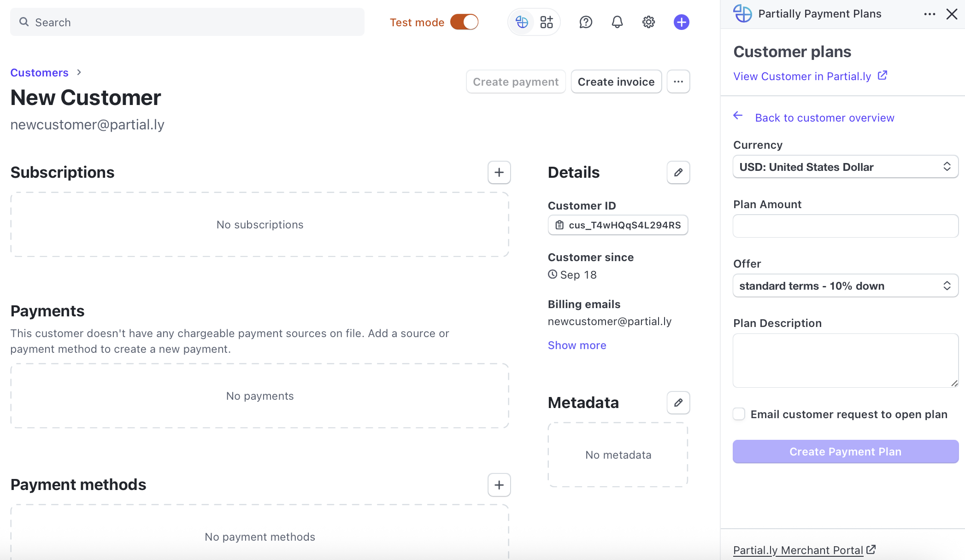Screen dimensions: 965x560
Task: Click the purple plus create button
Action: click(681, 22)
